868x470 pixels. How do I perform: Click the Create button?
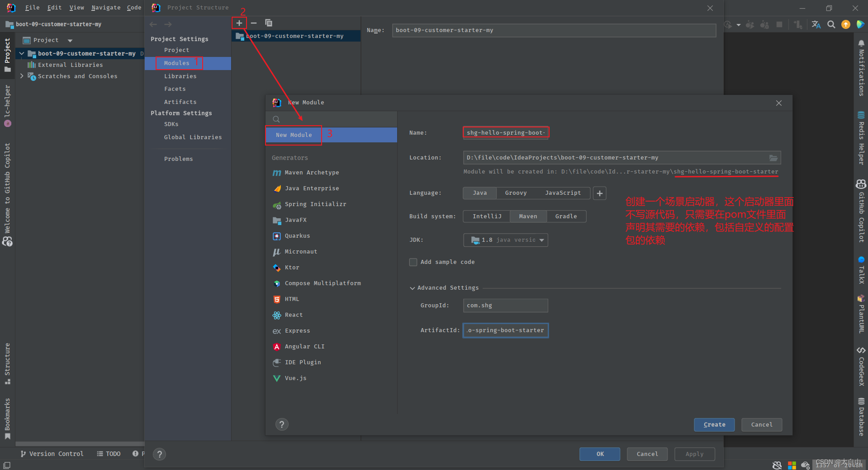(x=714, y=425)
